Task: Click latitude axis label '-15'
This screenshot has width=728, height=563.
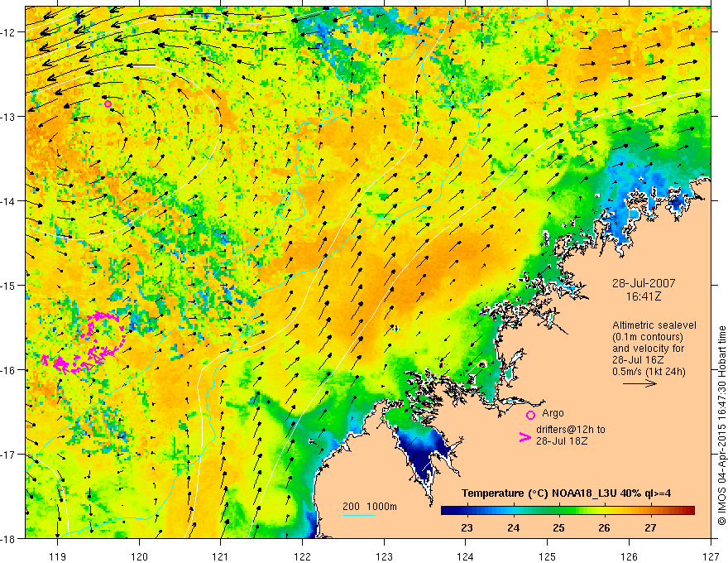Action: click(x=9, y=285)
